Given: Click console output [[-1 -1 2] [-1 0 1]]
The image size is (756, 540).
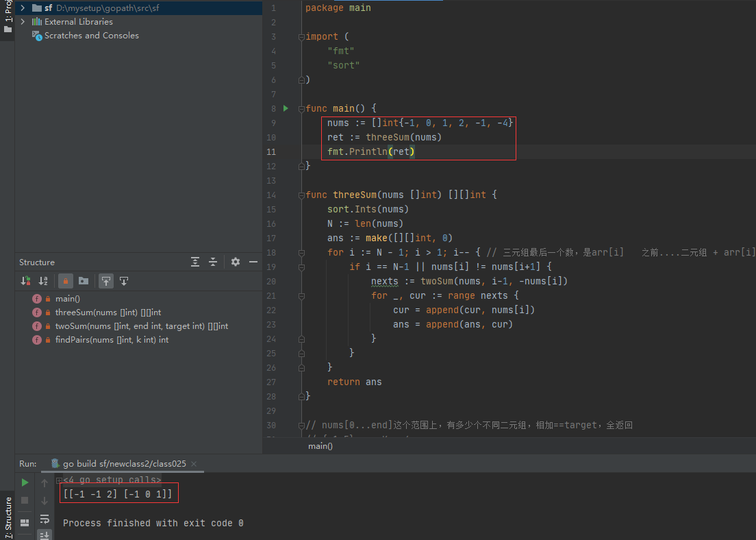Looking at the screenshot, I should click(x=118, y=493).
